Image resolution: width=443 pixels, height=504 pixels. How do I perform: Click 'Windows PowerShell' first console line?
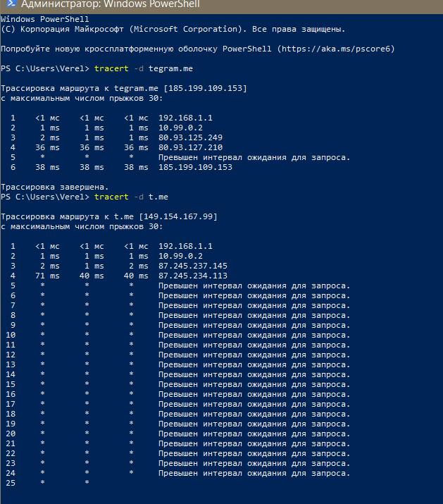click(x=44, y=19)
